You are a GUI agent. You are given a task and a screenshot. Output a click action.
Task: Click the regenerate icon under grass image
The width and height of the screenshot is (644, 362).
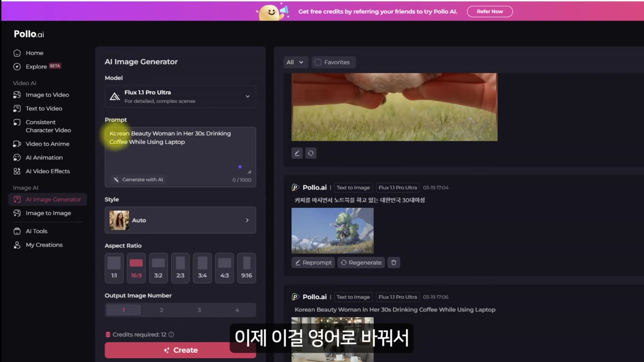click(x=310, y=153)
